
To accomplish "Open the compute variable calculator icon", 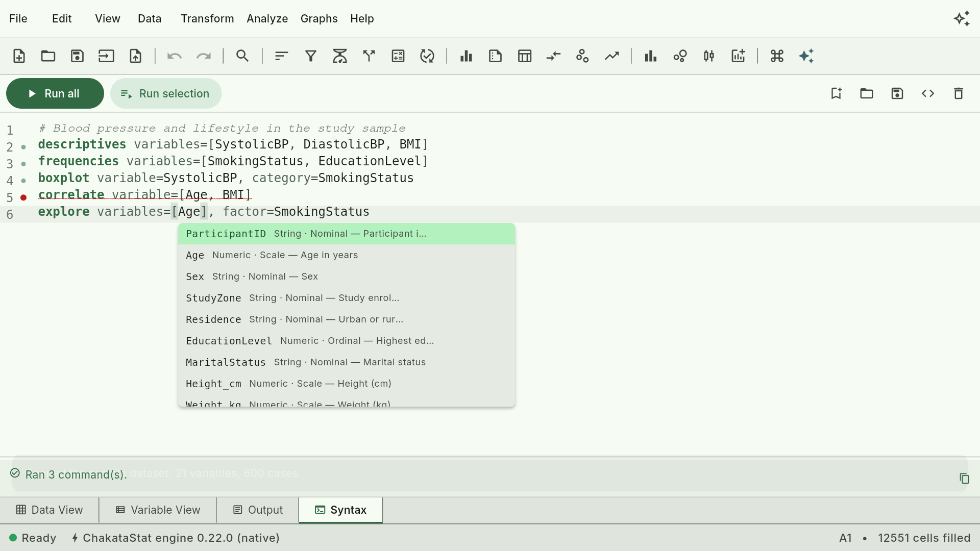I will point(398,56).
